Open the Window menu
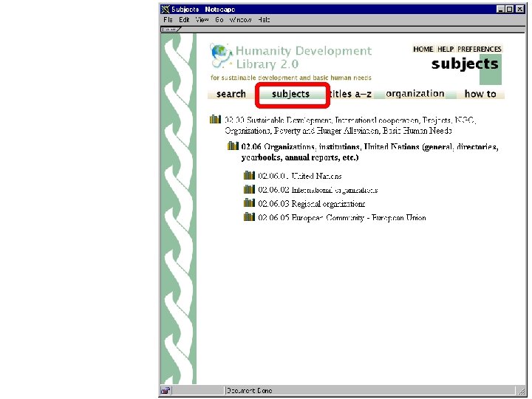The height and width of the screenshot is (399, 532). (241, 20)
